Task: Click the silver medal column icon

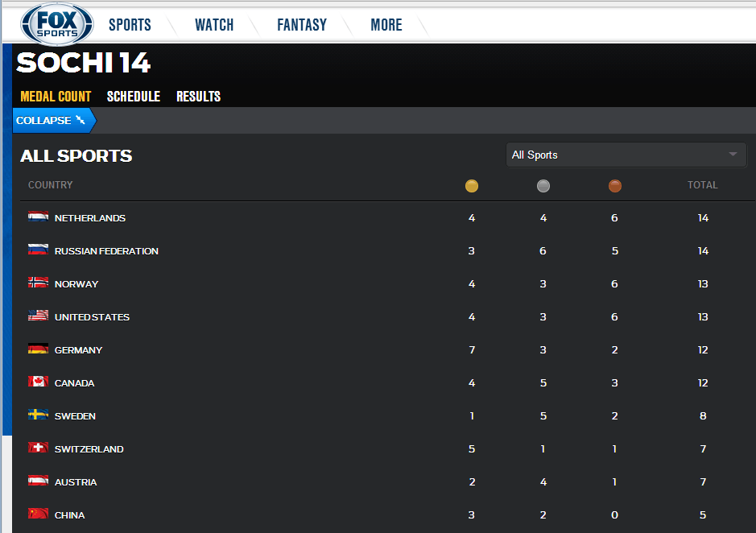Action: click(x=543, y=186)
